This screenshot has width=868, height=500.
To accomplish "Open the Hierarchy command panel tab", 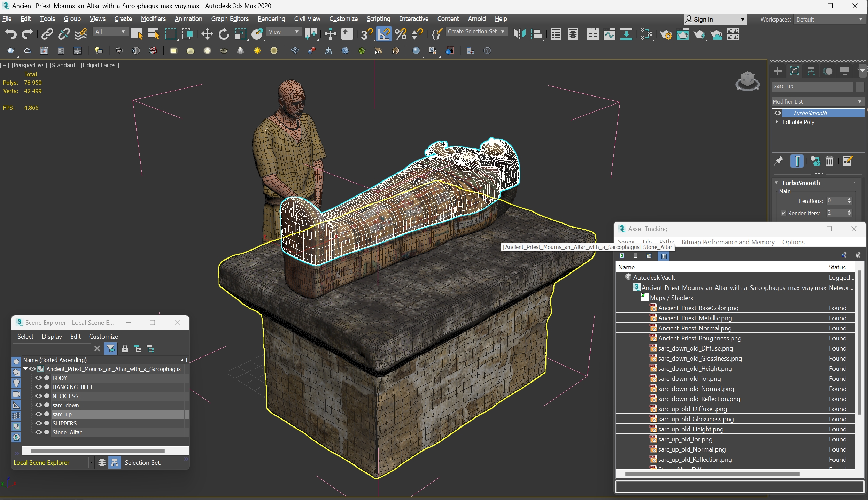I will (x=811, y=71).
